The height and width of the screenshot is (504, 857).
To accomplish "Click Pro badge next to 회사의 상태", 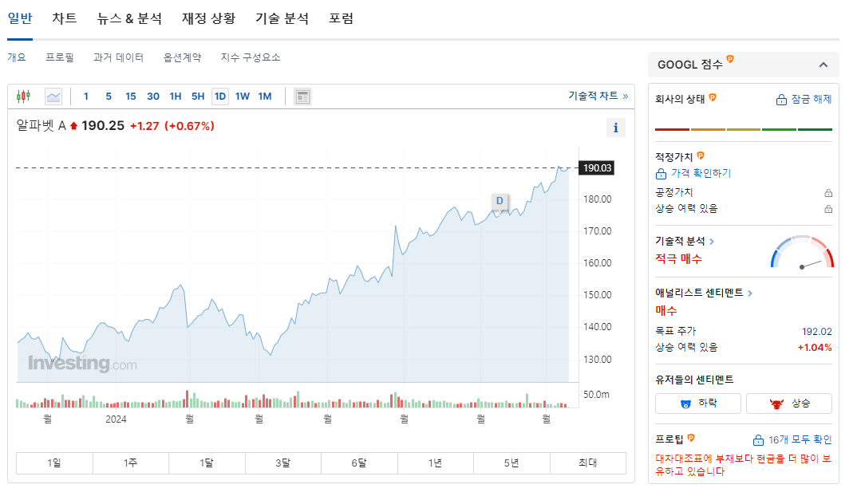I will (712, 97).
